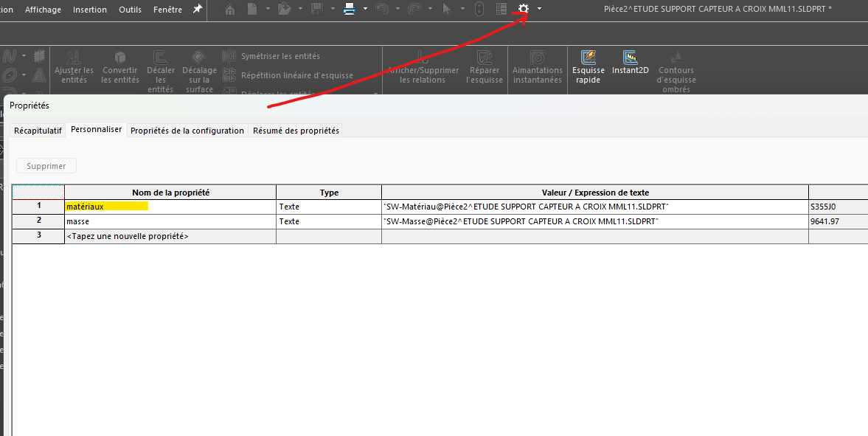Expand the dropdown arrow beside Options gear
This screenshot has height=436, width=868.
[540, 9]
